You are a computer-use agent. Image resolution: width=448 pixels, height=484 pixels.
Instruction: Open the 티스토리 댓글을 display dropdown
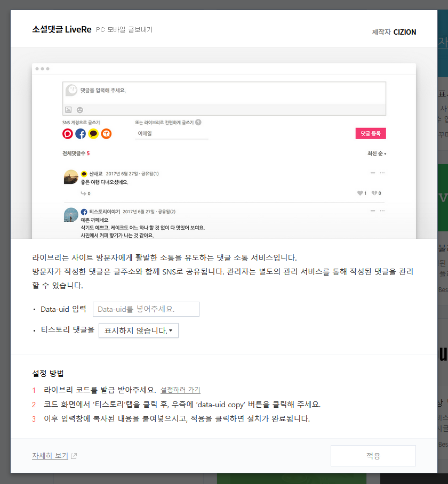pos(138,330)
